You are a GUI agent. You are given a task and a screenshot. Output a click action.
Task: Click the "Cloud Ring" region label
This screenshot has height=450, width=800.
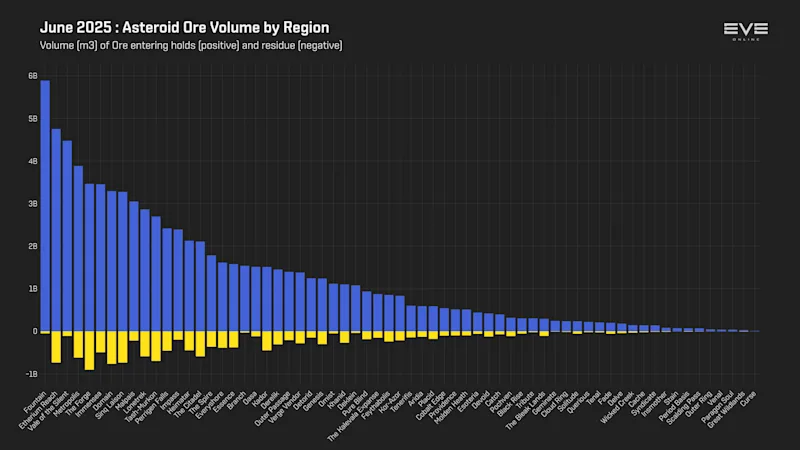(x=555, y=405)
